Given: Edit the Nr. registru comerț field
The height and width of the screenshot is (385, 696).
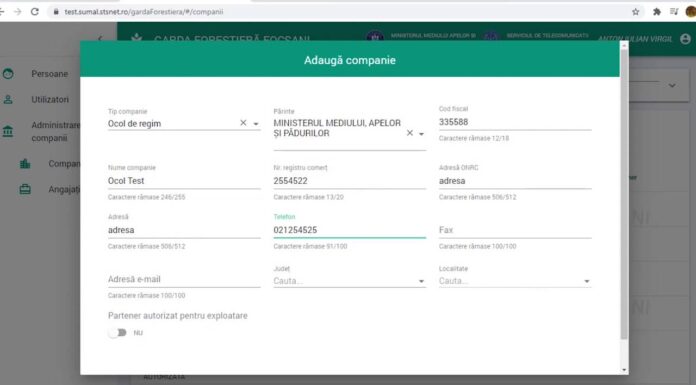Looking at the screenshot, I should [x=349, y=181].
